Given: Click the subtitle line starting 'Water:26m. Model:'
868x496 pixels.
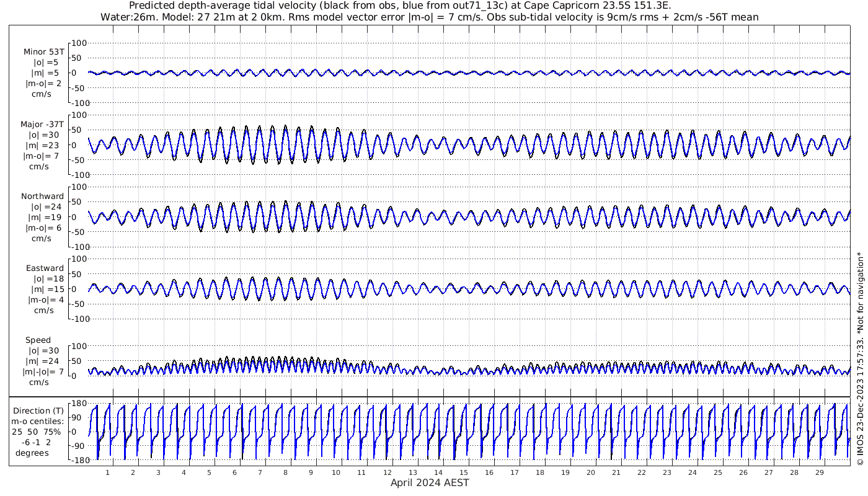Looking at the screenshot, I should click(429, 17).
